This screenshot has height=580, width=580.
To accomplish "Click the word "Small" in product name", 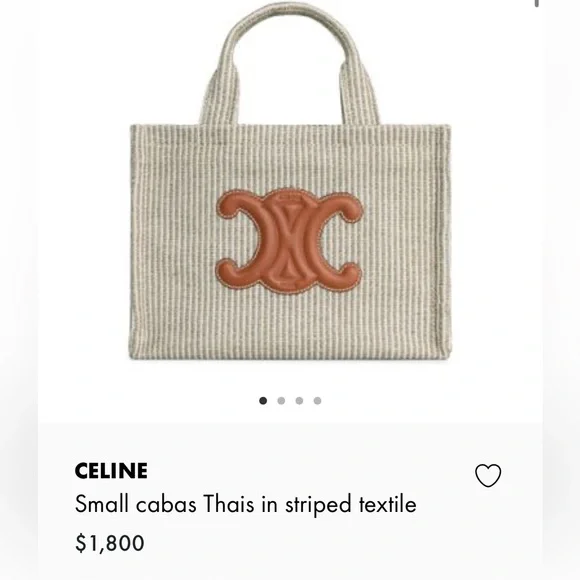I will (102, 504).
